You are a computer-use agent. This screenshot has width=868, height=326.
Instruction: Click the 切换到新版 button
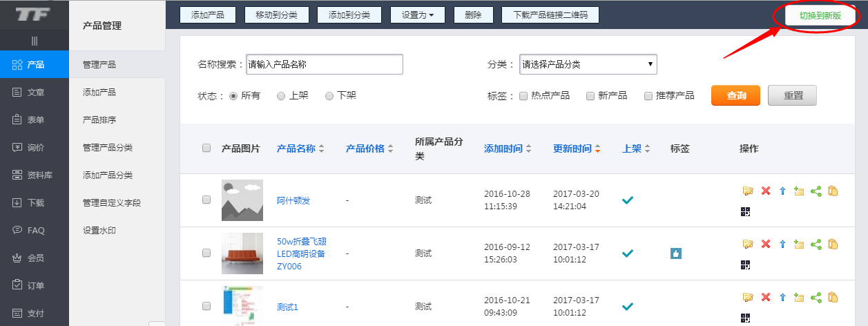[820, 16]
